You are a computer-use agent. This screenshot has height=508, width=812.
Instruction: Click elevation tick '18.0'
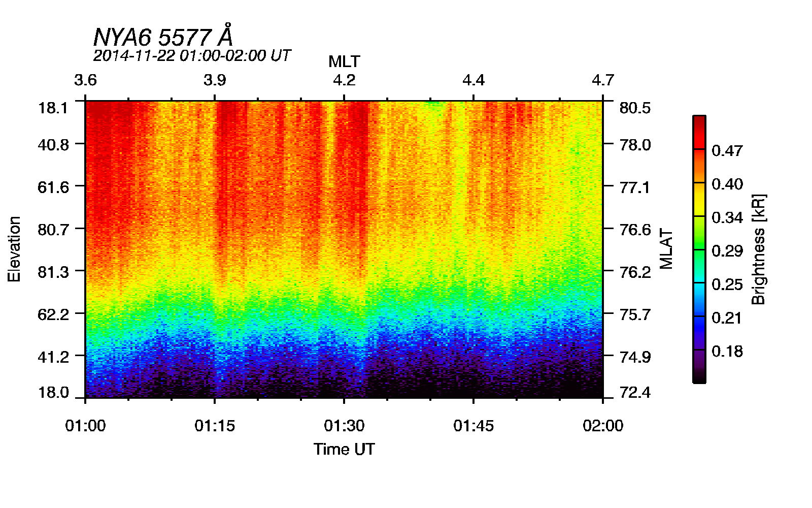tap(53, 392)
